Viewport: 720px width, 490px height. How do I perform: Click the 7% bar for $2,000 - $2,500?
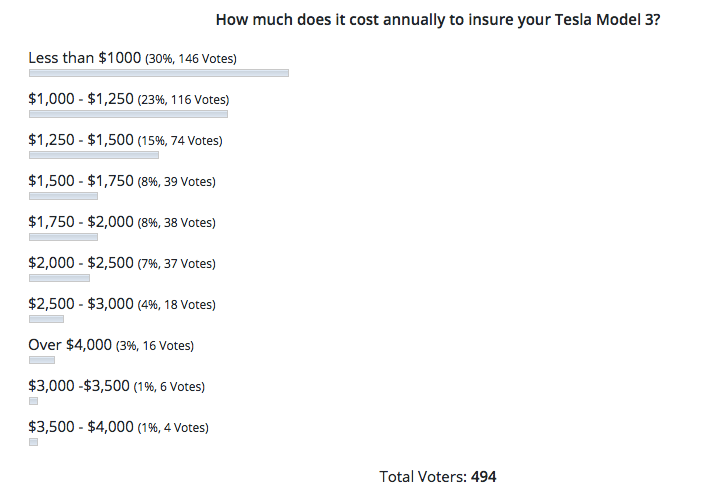(59, 278)
